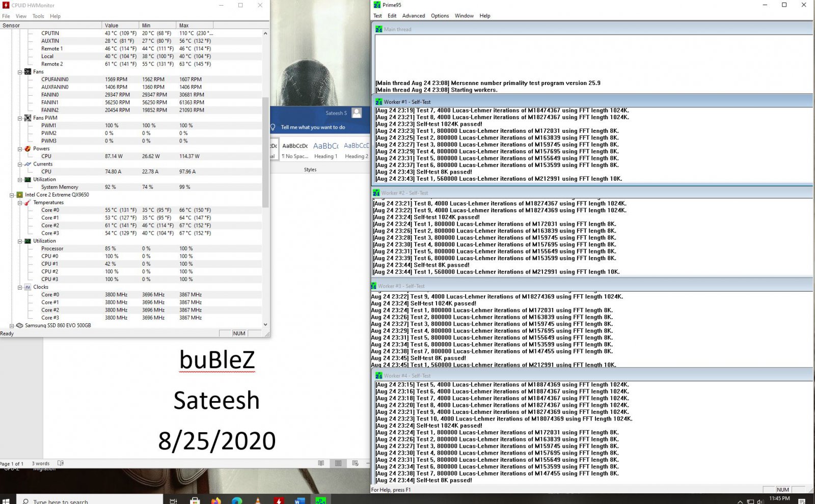815x504 pixels.
Task: Switch Word to Read Mode view
Action: [x=321, y=463]
